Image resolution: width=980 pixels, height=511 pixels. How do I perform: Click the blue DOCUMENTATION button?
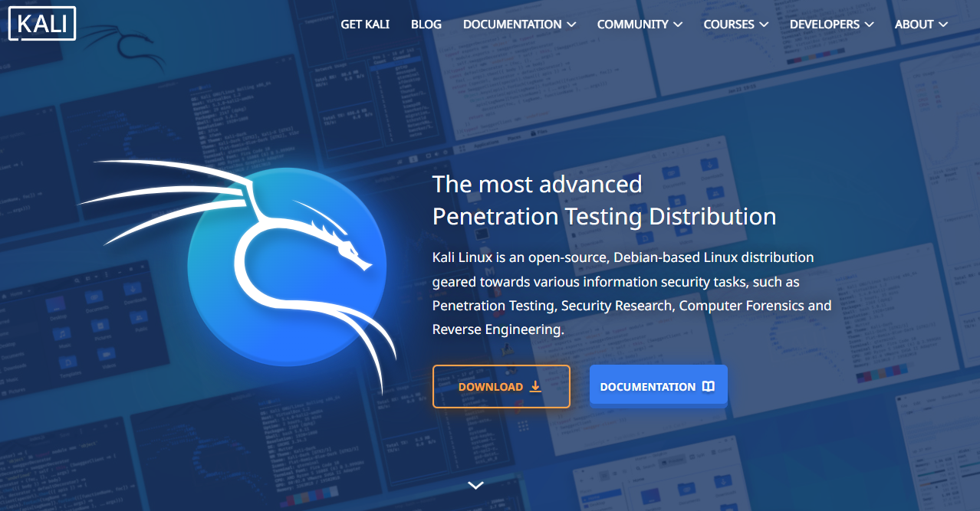658,386
